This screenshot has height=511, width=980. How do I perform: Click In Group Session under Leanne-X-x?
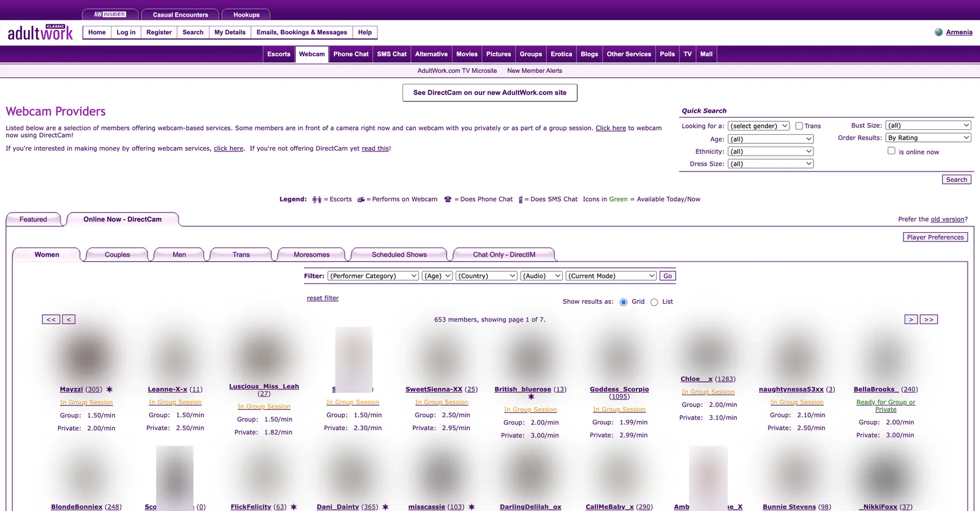[175, 403]
